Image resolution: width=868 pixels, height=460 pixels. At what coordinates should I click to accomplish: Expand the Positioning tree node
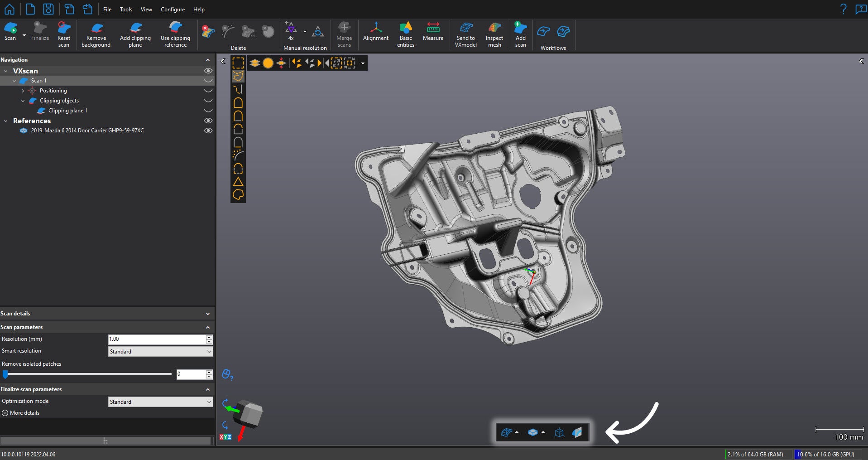tap(23, 91)
